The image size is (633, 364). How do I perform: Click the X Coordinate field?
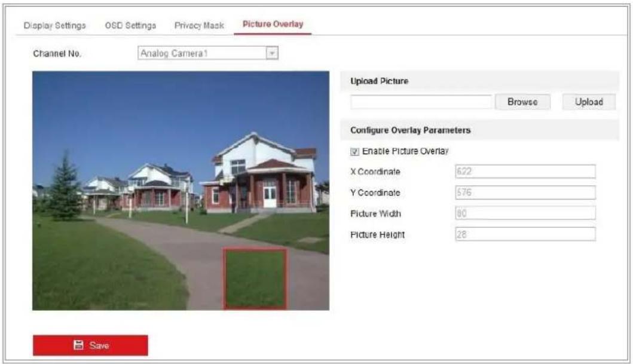point(525,171)
